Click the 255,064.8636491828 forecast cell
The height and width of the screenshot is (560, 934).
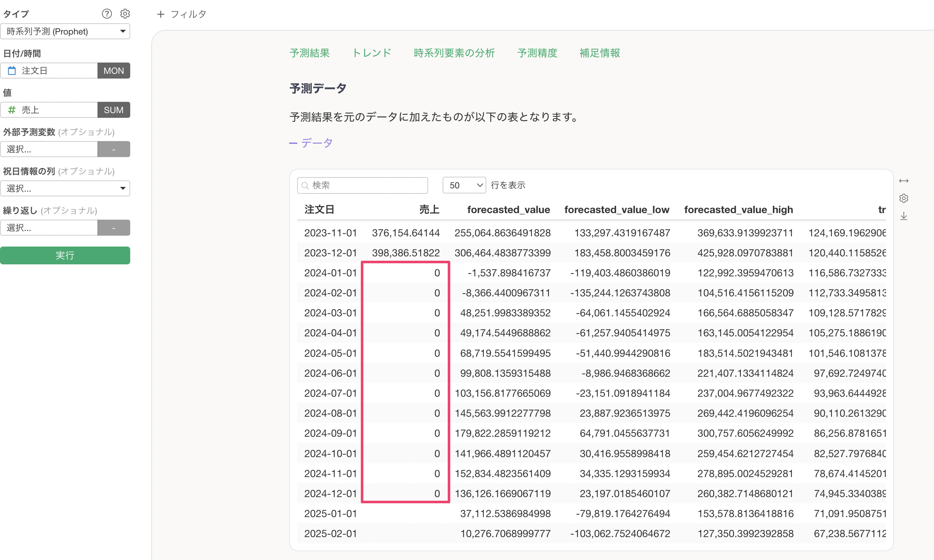pyautogui.click(x=503, y=233)
